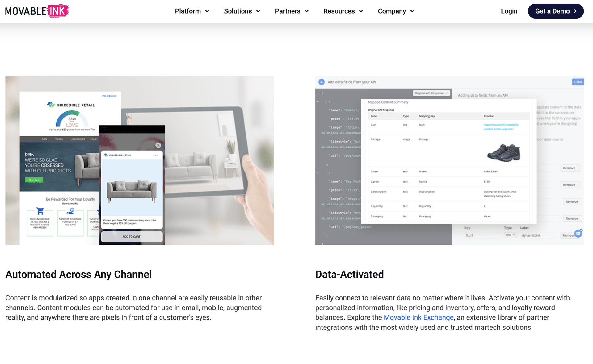Click the arrow in Get a Demo button
The height and width of the screenshot is (364, 593).
[x=575, y=11]
